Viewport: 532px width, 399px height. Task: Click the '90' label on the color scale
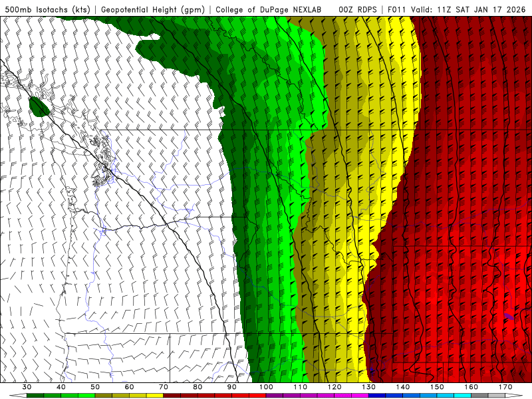[x=232, y=387]
